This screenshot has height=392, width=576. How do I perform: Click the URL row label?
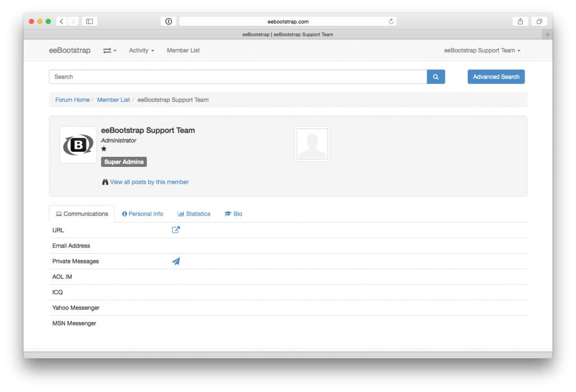(58, 230)
